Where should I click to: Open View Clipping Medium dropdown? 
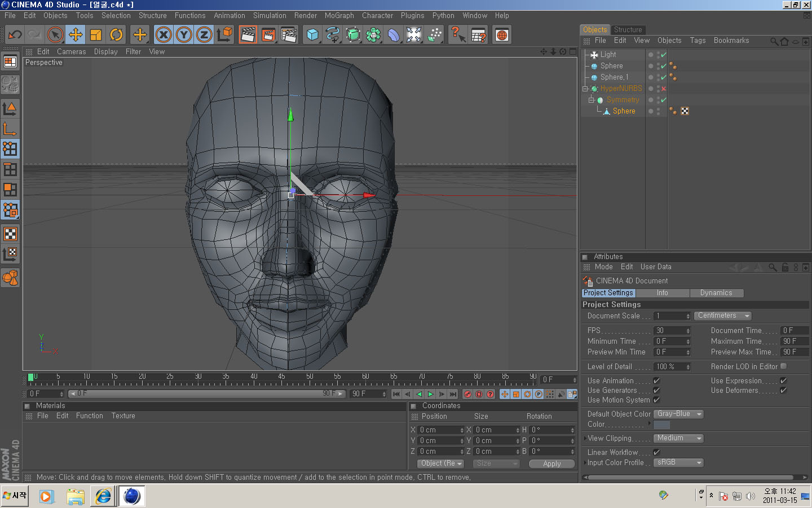[x=678, y=439]
